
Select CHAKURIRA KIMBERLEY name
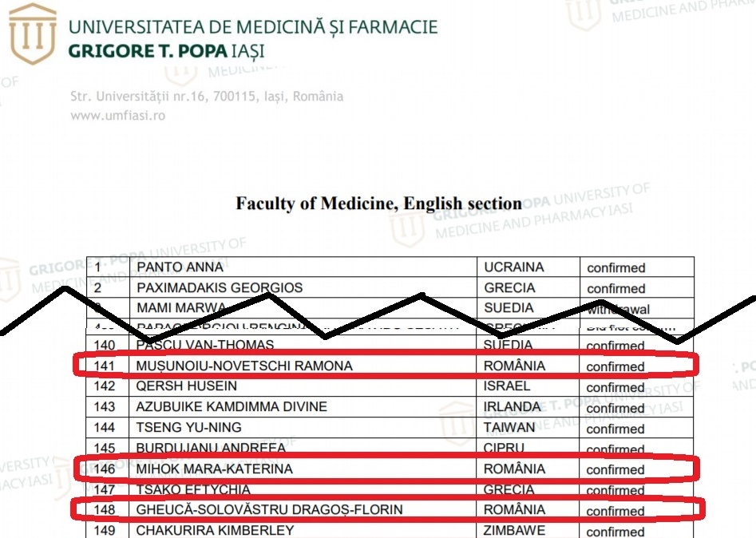pyautogui.click(x=215, y=530)
